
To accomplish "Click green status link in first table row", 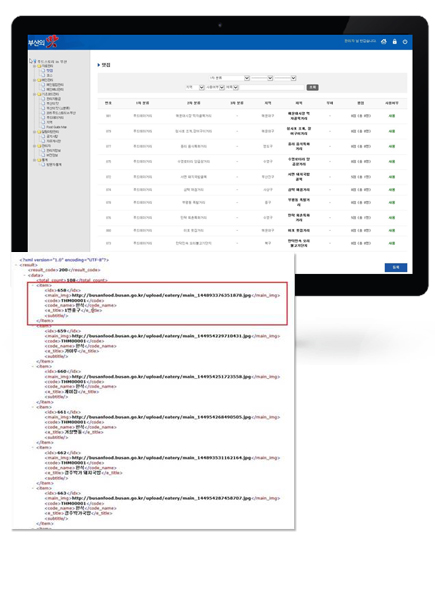I will coord(392,116).
